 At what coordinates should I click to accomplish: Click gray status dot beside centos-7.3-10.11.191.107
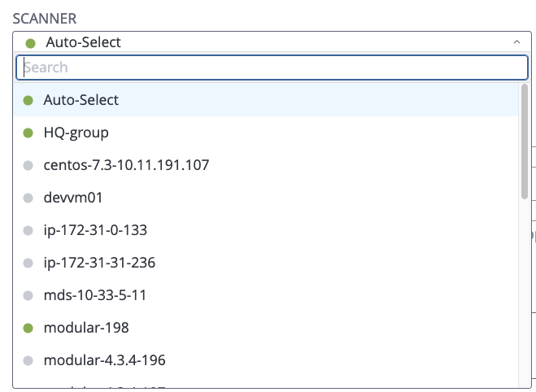point(28,165)
